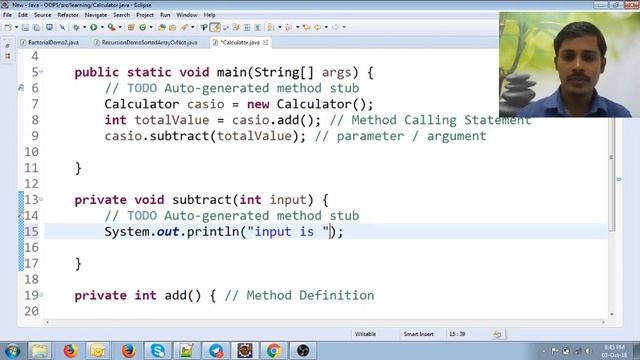The width and height of the screenshot is (640, 360).
Task: Toggle the highlighted Block Selection mode button
Action: coord(215,27)
